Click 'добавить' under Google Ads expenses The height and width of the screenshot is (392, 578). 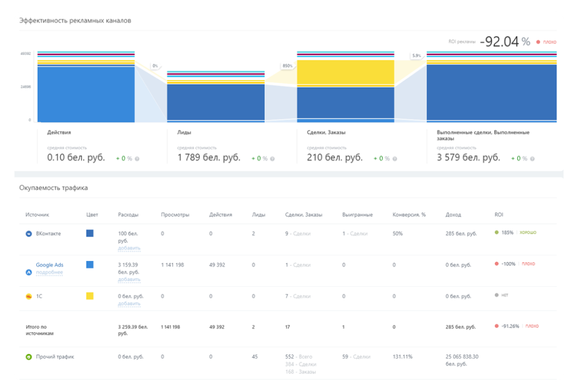click(x=129, y=279)
